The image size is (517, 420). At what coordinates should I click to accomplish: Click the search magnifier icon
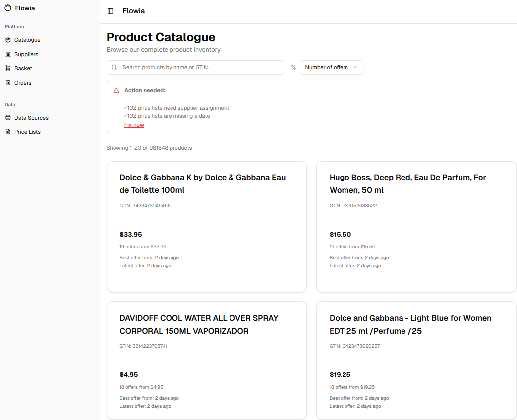(x=115, y=67)
